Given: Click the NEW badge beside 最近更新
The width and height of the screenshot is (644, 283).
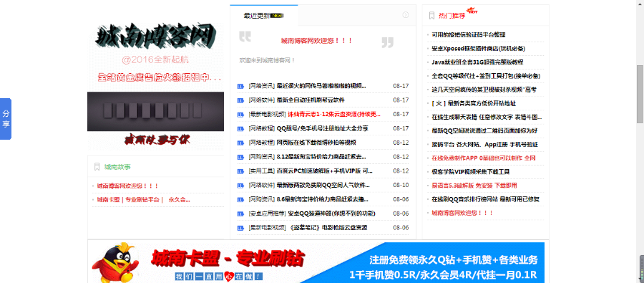Looking at the screenshot, I should coord(278,16).
